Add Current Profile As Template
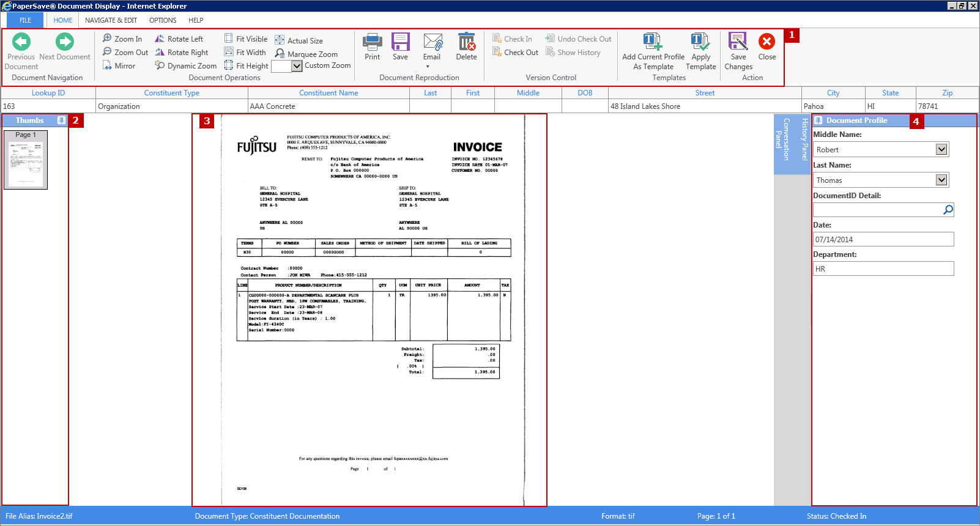 (x=653, y=51)
